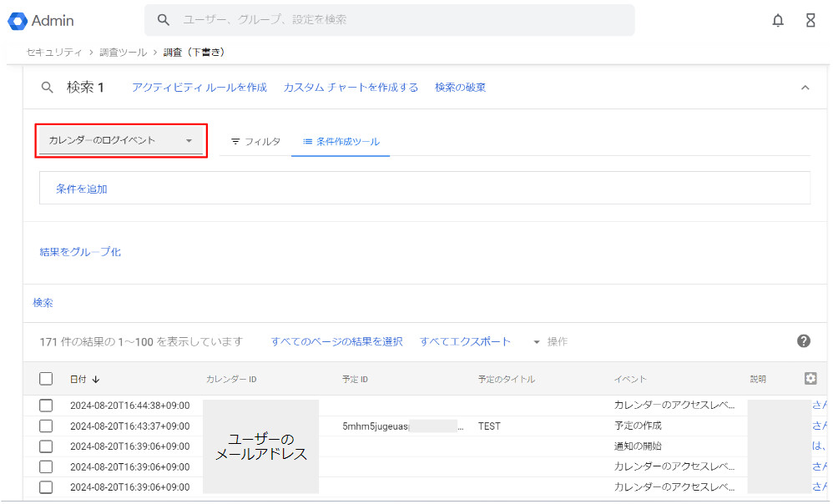The height and width of the screenshot is (504, 833).
Task: Check the row dated 2024-08-20T16:44:38
Action: [x=46, y=406]
